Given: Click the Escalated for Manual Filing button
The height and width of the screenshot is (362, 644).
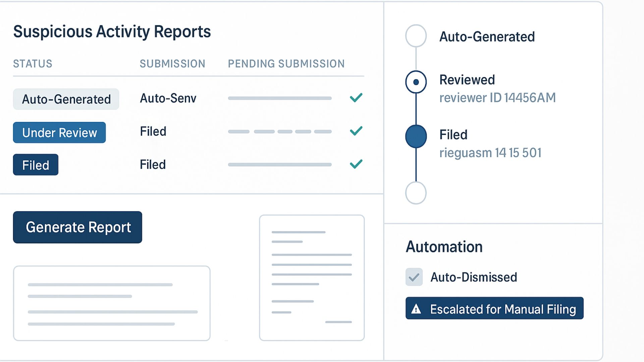Looking at the screenshot, I should tap(494, 308).
